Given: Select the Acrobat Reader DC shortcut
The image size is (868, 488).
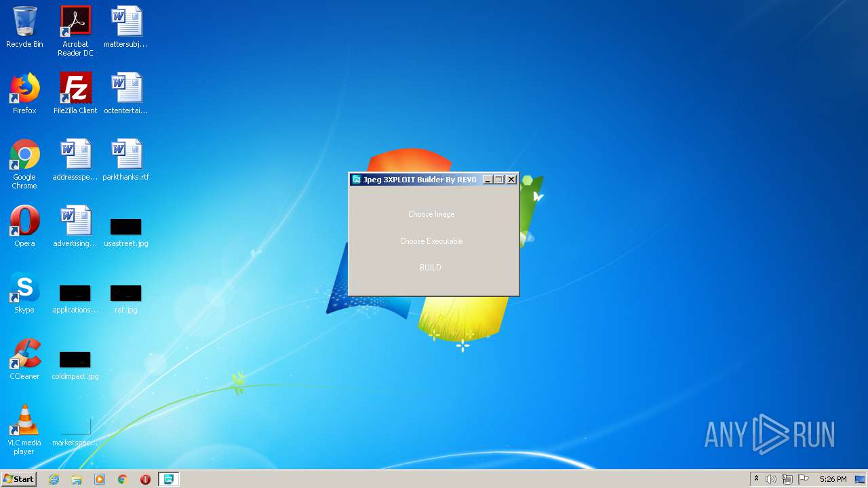Looking at the screenshot, I should [x=75, y=31].
